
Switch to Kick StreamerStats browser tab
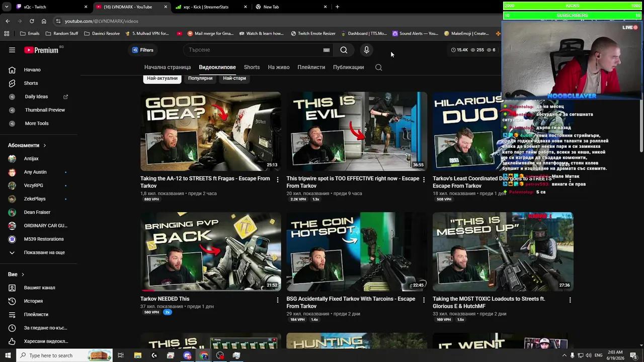pos(210,7)
